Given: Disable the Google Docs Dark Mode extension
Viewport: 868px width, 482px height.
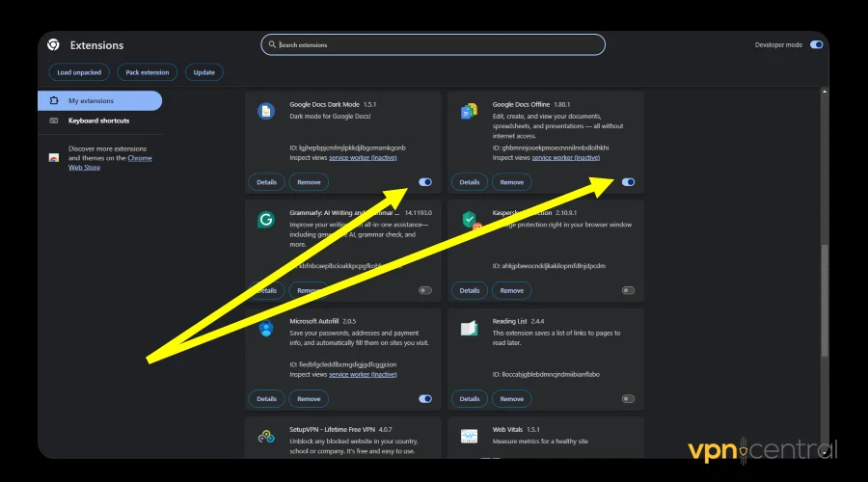Looking at the screenshot, I should tap(425, 182).
